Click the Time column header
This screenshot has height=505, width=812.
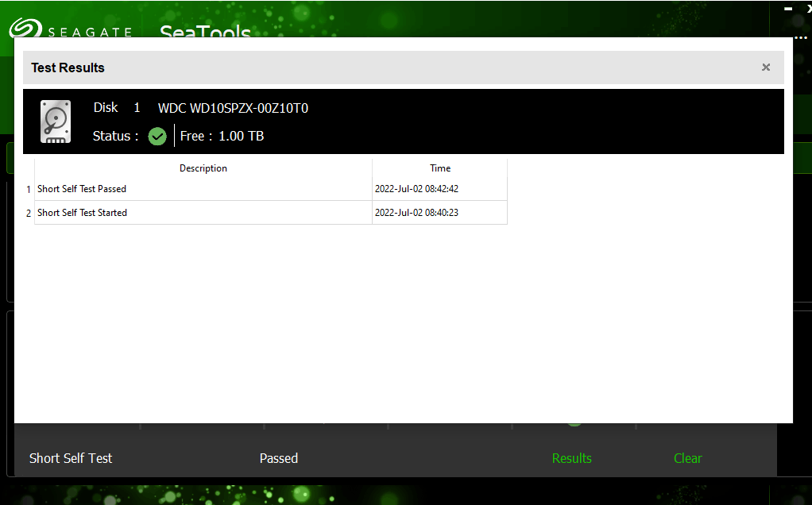point(439,168)
